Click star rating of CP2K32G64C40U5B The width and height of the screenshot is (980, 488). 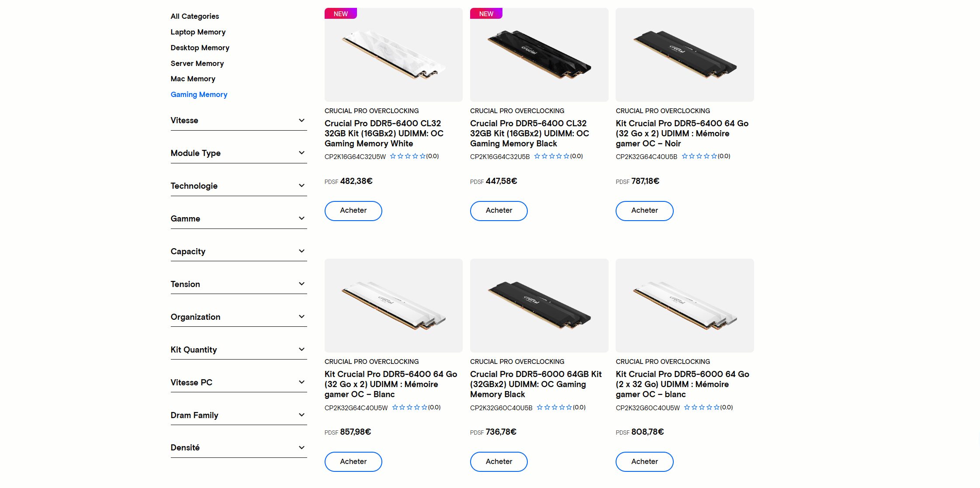(699, 156)
